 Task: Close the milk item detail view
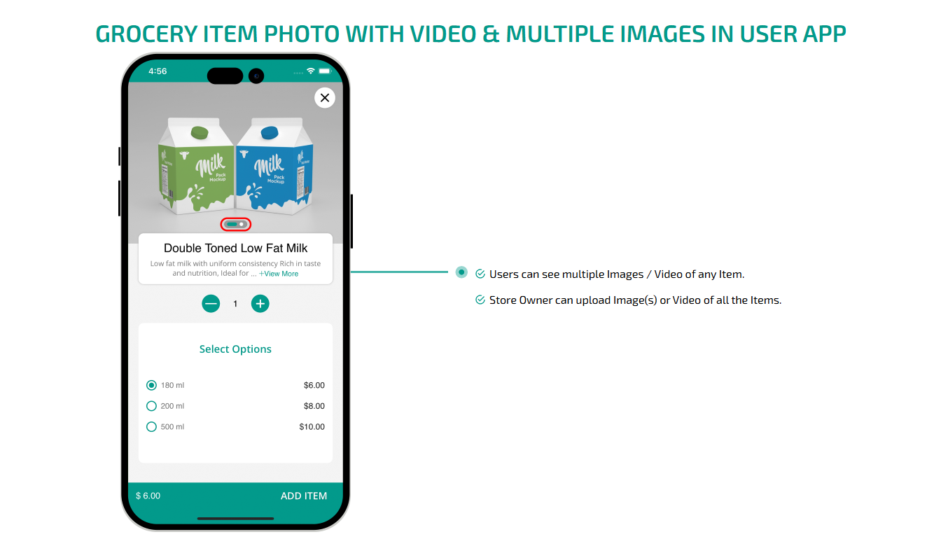(324, 98)
